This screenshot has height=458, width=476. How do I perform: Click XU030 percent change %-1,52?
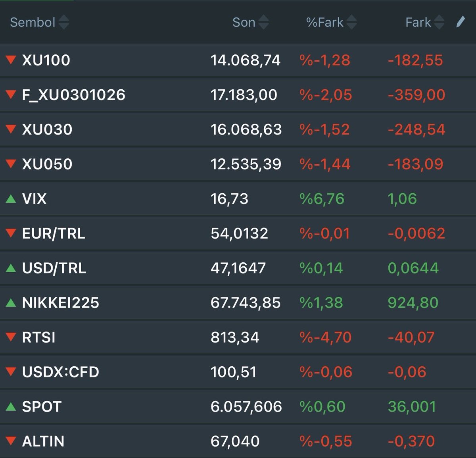coord(324,129)
